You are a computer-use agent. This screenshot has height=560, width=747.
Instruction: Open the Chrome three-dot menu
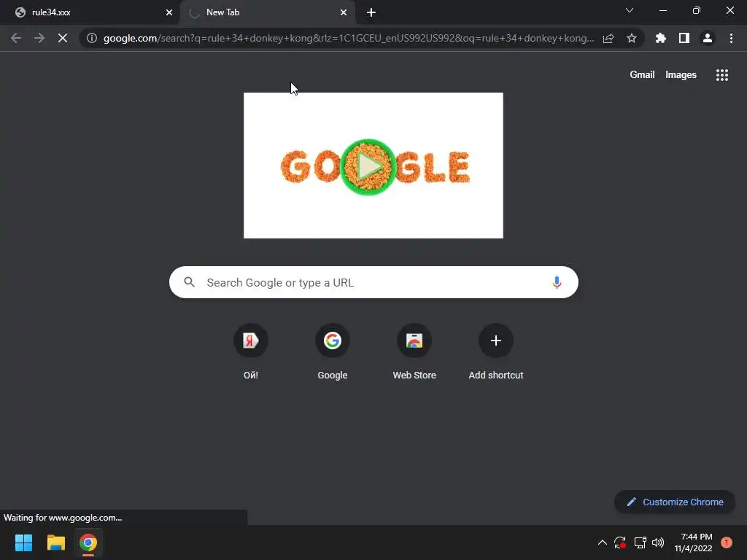click(731, 38)
